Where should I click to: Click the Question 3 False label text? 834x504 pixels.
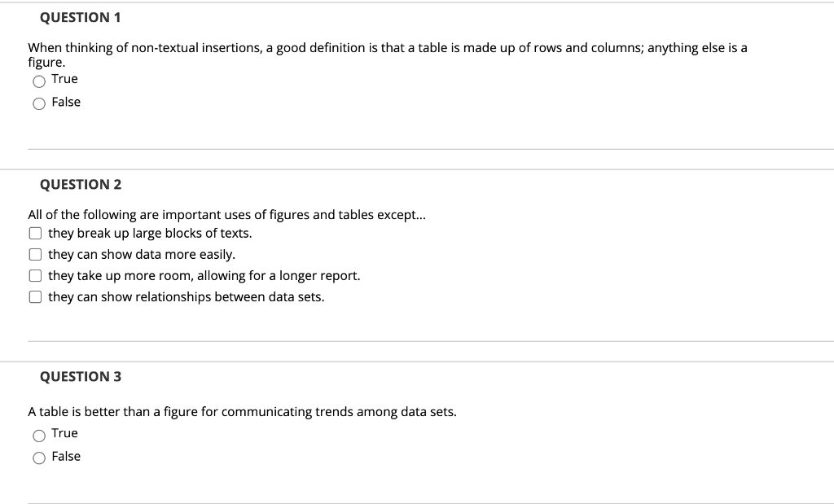click(x=66, y=457)
